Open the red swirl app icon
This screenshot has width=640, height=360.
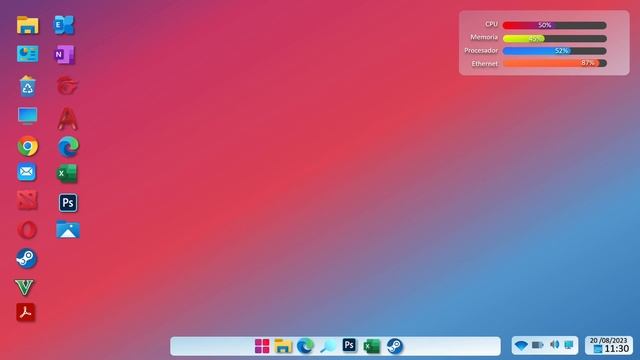(67, 86)
